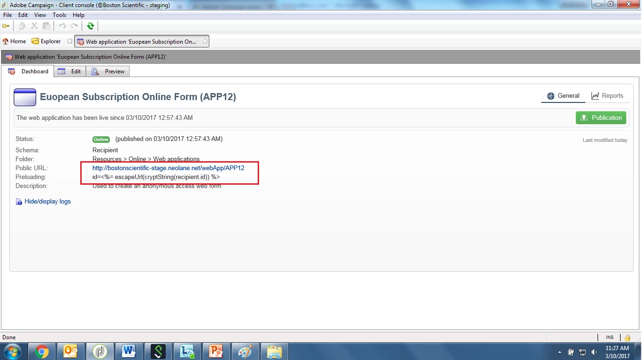The width and height of the screenshot is (644, 360).
Task: Open the Windows Start menu
Action: click(12, 351)
